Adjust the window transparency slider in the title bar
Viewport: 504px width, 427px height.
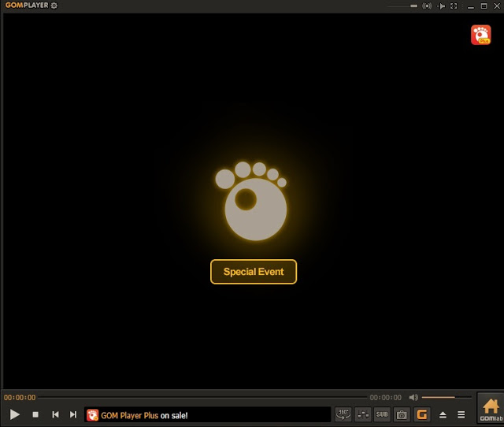pos(402,6)
